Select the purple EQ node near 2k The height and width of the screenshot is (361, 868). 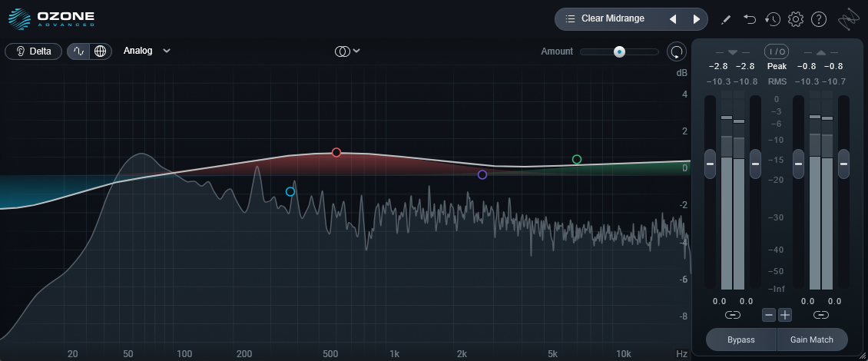coord(482,175)
